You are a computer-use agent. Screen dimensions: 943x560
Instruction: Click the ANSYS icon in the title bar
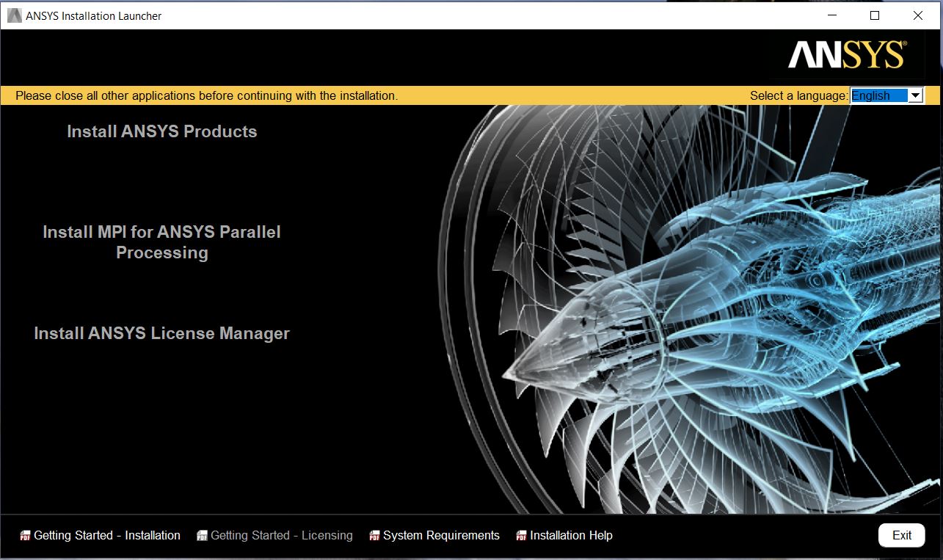[x=13, y=14]
